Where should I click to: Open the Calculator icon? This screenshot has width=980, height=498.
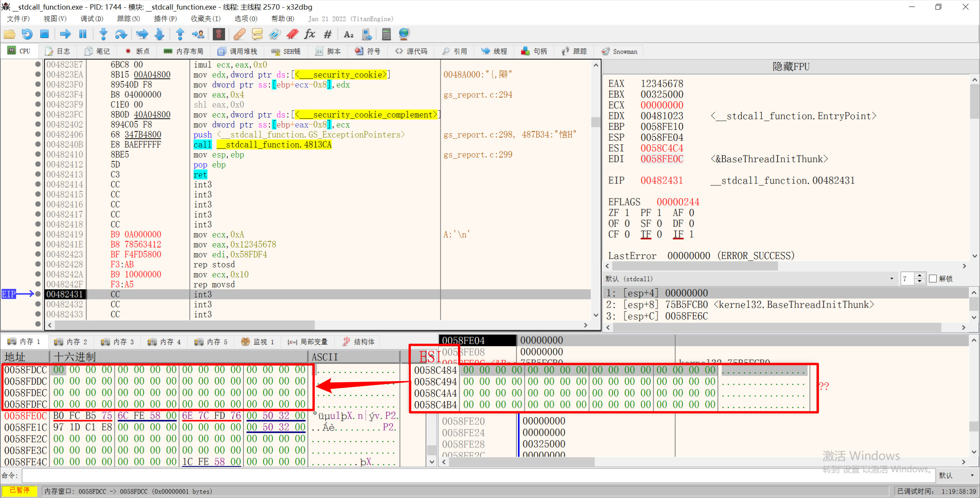tap(386, 34)
